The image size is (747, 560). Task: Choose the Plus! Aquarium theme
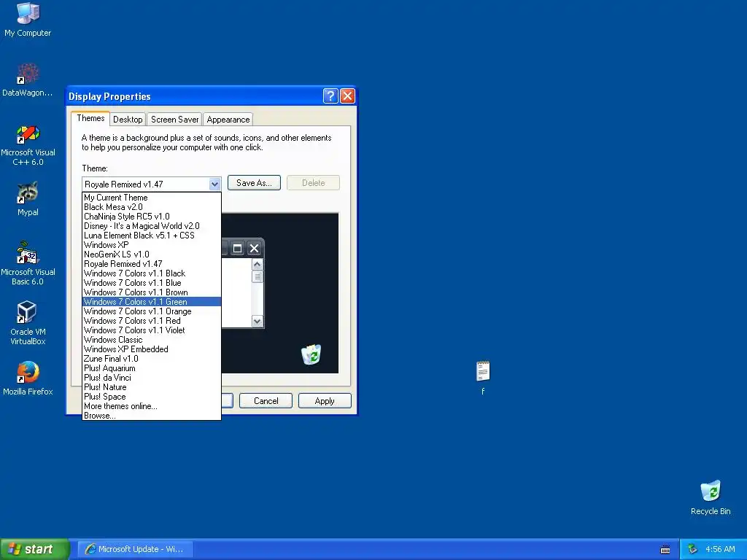[x=152, y=368]
